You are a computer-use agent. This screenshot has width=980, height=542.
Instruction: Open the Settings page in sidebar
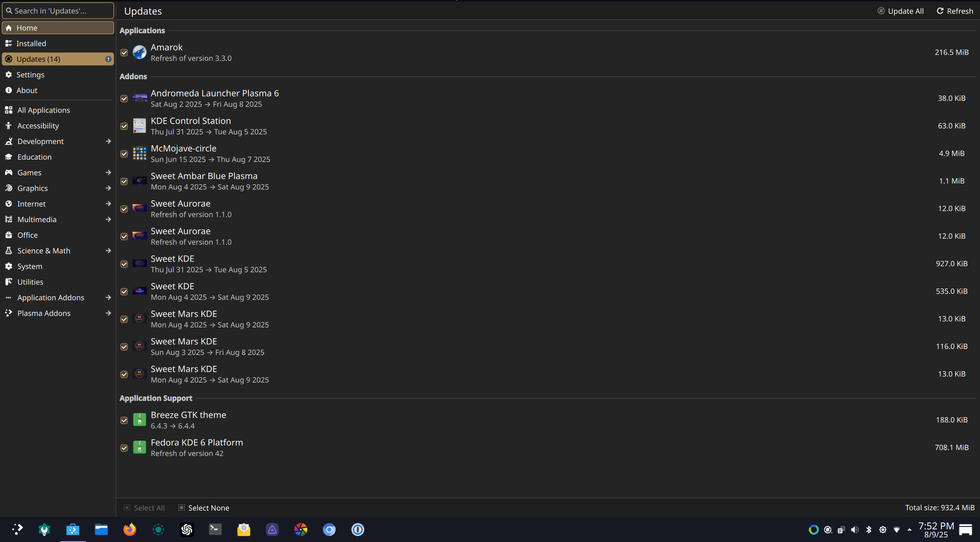coord(30,75)
